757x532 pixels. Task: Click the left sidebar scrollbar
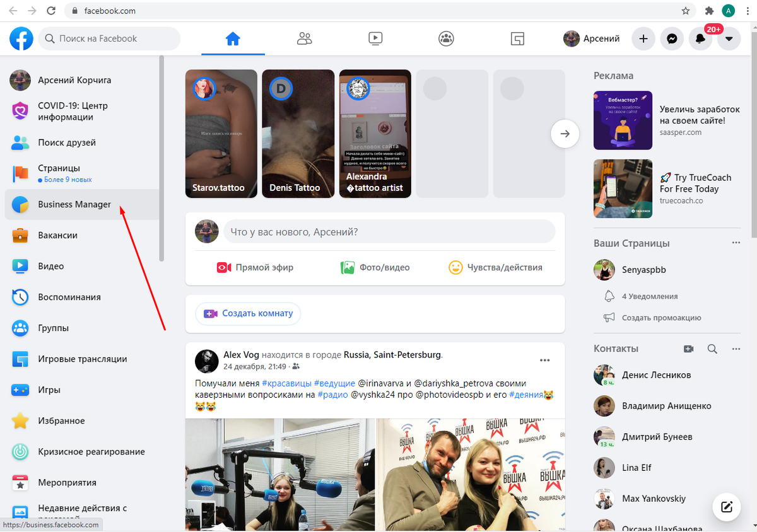[x=161, y=158]
